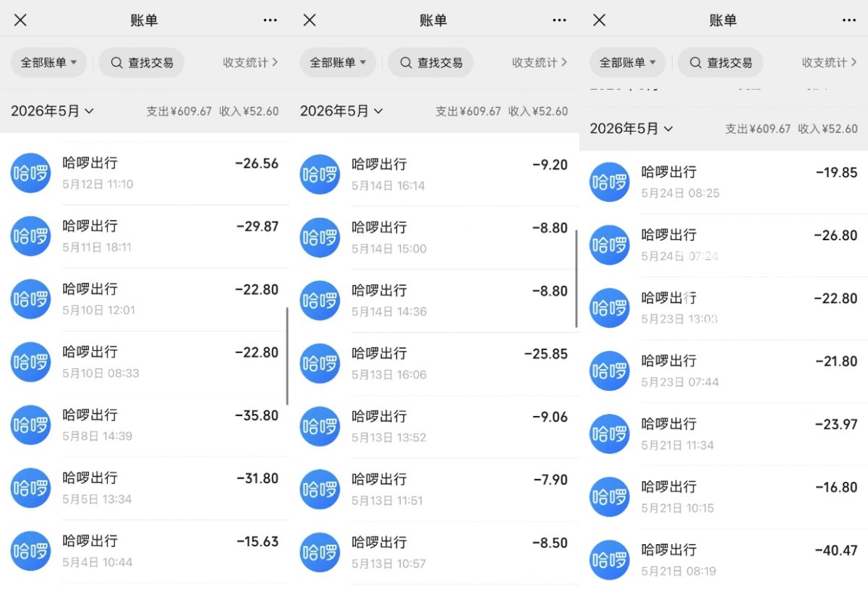Click the scrollbar thumb in first screenshot

[287, 356]
